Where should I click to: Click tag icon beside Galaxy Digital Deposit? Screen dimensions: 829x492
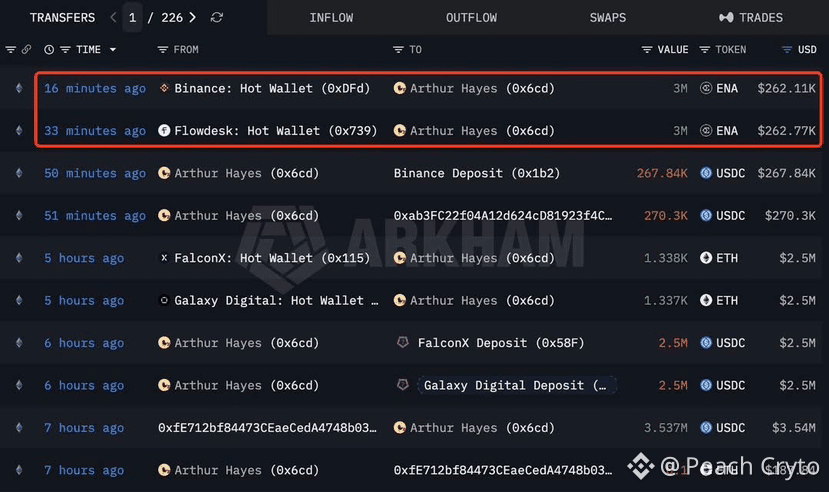click(x=403, y=385)
